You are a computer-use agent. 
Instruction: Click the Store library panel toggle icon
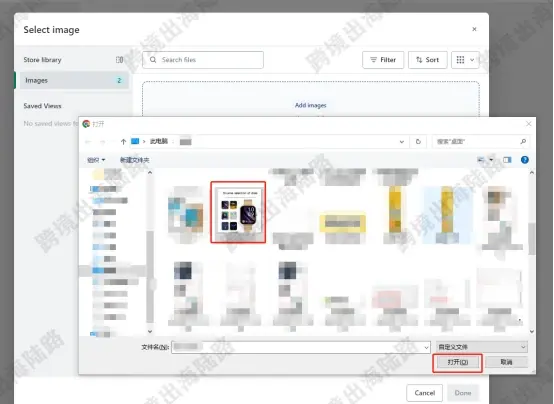(x=119, y=60)
